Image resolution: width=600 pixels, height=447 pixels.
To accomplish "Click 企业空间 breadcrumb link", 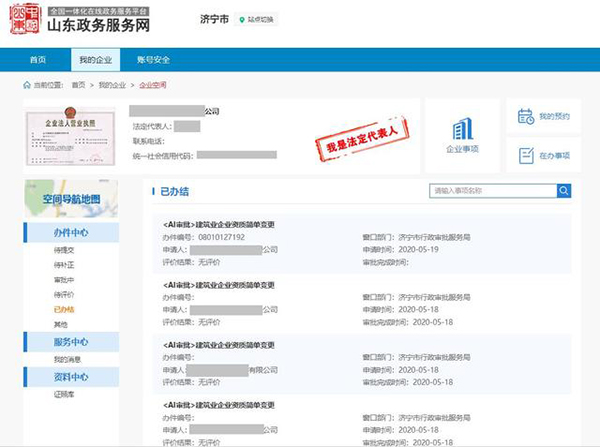I will click(x=153, y=85).
